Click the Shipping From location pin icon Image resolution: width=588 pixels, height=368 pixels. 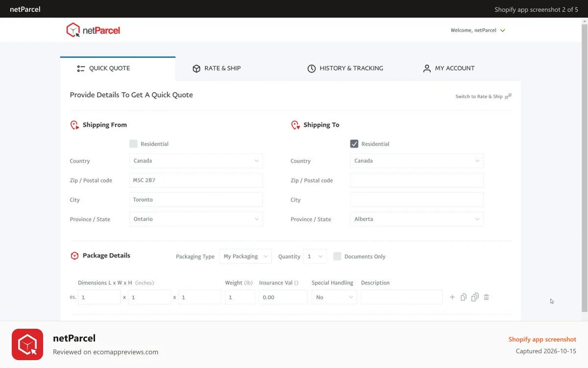click(x=74, y=125)
